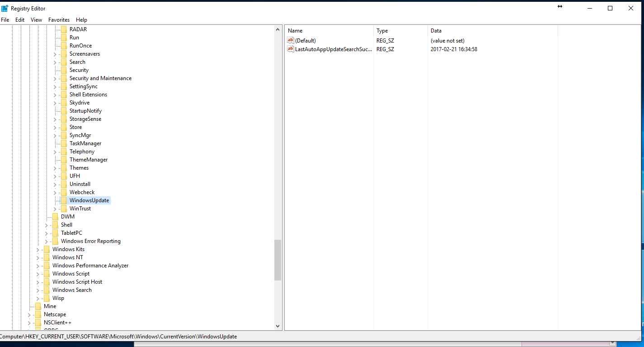Click the Windows Kits folder icon

47,249
